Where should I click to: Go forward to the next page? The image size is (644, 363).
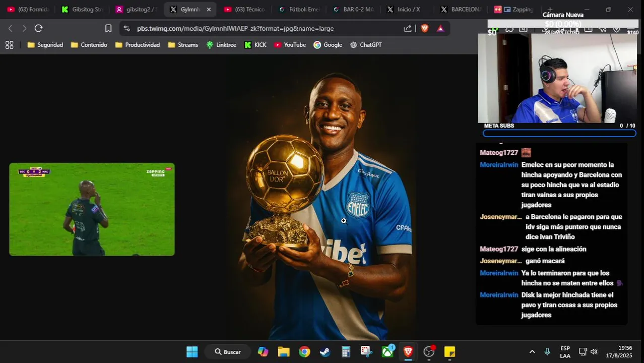pyautogui.click(x=24, y=28)
